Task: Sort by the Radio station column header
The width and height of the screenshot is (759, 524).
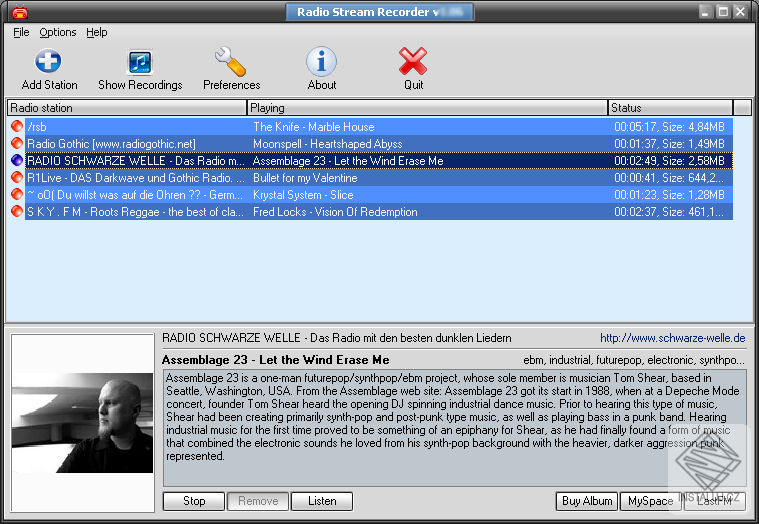Action: tap(127, 107)
